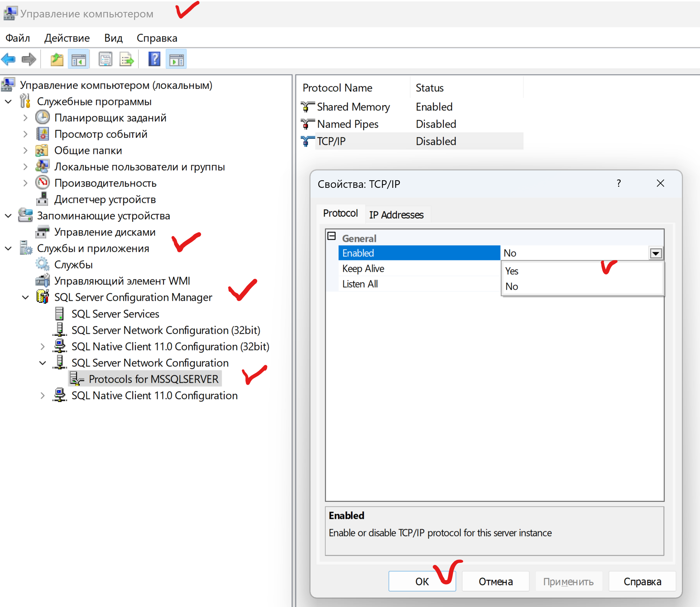Viewport: 700px width, 607px height.
Task: Open the Enabled value dropdown arrow
Action: click(x=656, y=253)
